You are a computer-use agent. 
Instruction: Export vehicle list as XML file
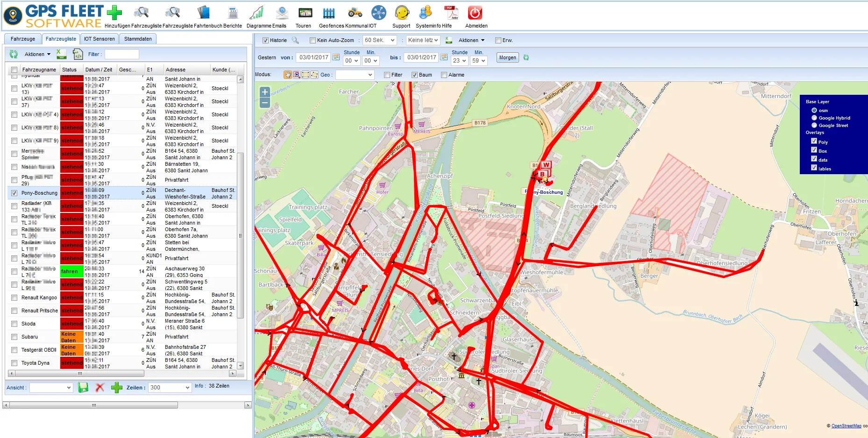78,54
